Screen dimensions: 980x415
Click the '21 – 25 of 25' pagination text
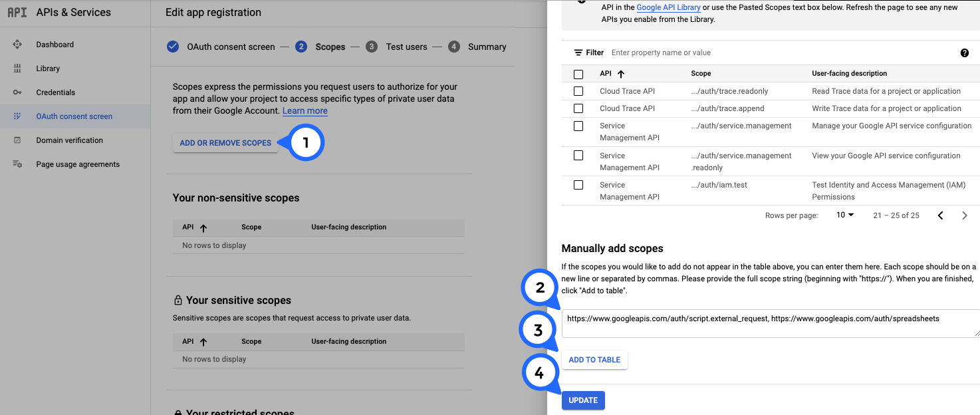coord(896,215)
